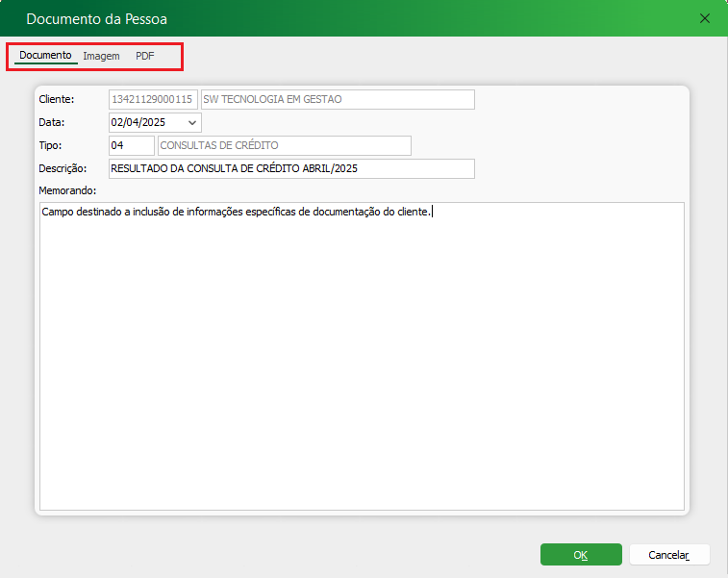Expand the Data date picker dropdown arrow

point(192,123)
